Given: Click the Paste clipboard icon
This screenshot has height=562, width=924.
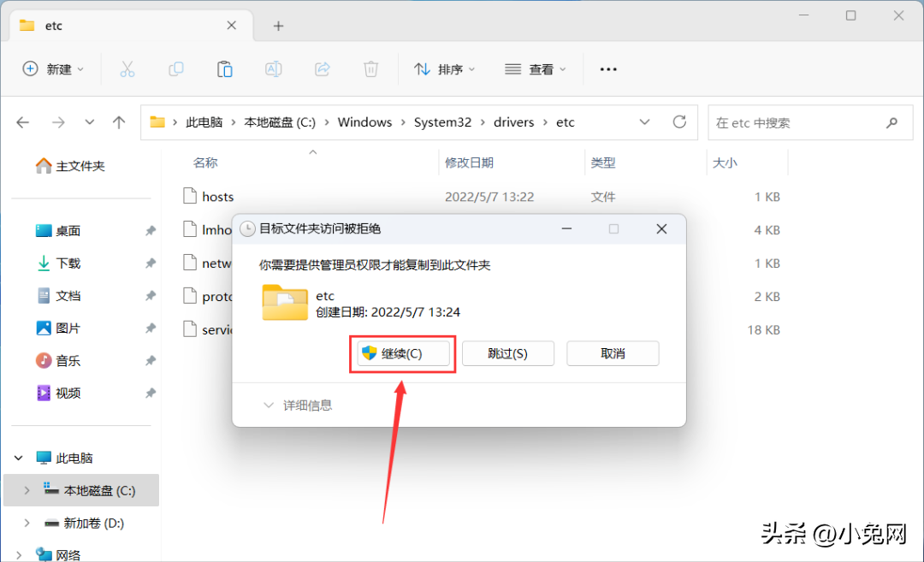Looking at the screenshot, I should coord(225,69).
